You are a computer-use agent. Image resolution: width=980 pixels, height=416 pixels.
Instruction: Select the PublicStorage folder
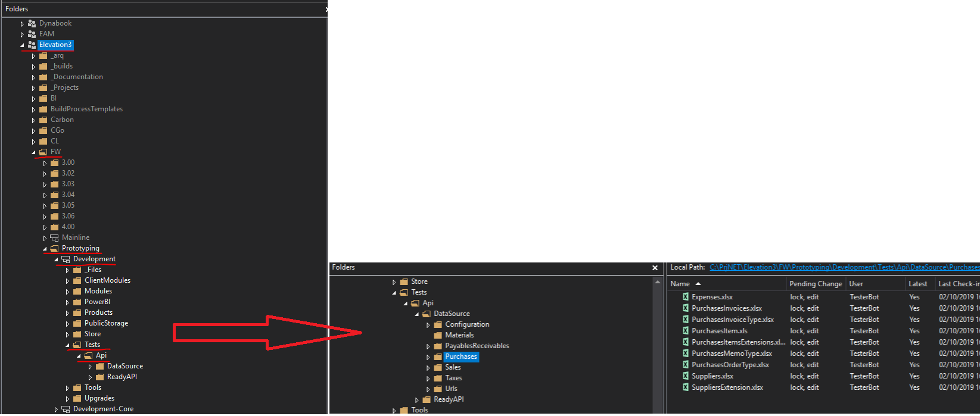106,323
